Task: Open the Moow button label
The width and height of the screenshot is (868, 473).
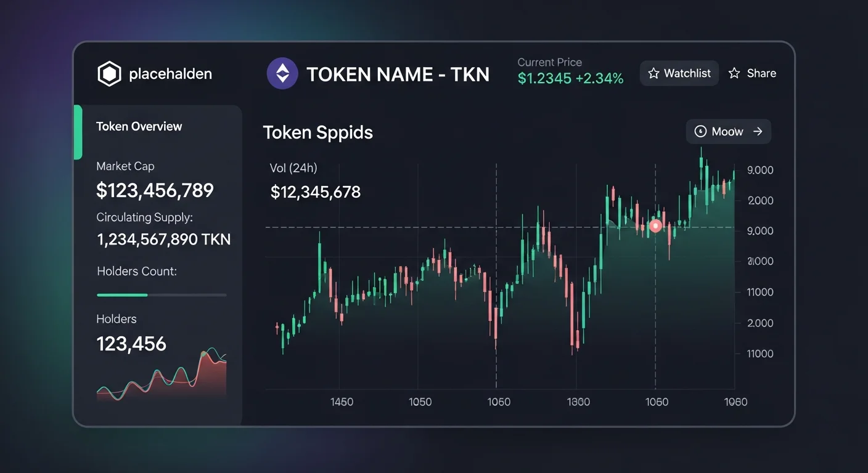Action: (x=727, y=131)
